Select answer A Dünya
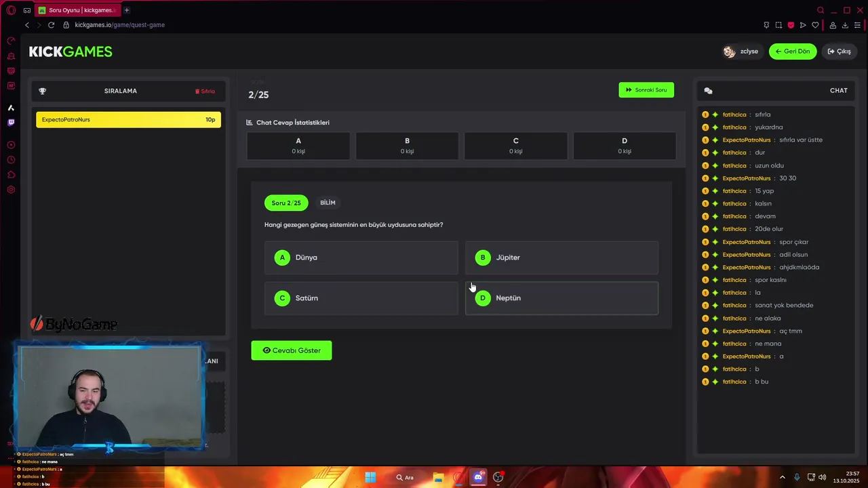Image resolution: width=868 pixels, height=488 pixels. tap(361, 258)
